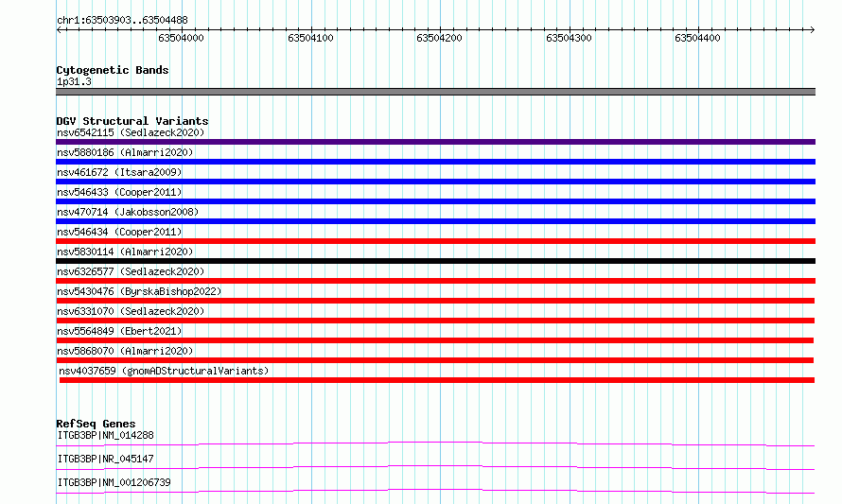Click the chr1:63503903..63504488 coordinate label

[x=122, y=20]
